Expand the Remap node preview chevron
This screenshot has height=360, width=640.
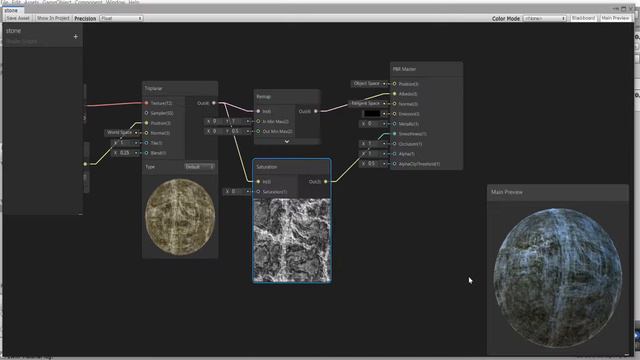coord(287,141)
